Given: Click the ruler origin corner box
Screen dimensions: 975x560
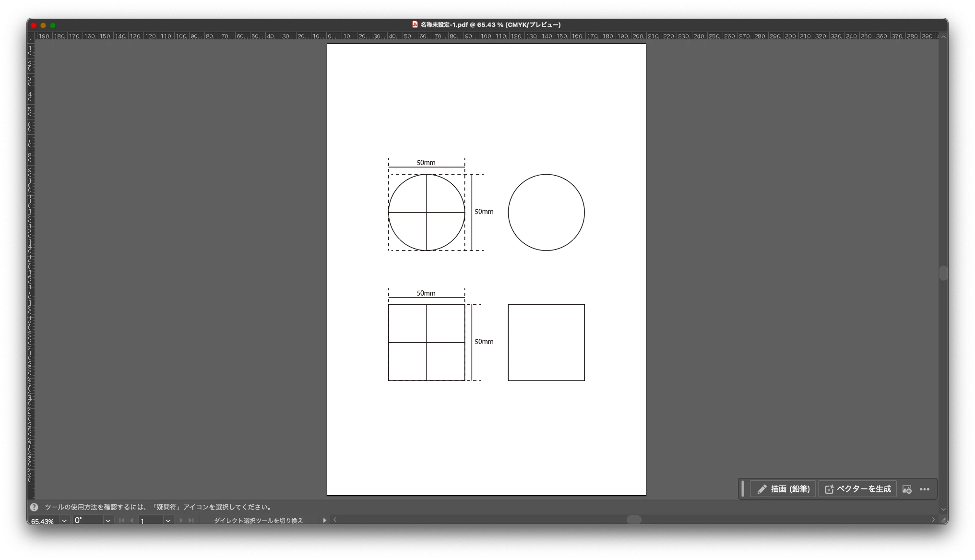Looking at the screenshot, I should pyautogui.click(x=31, y=36).
